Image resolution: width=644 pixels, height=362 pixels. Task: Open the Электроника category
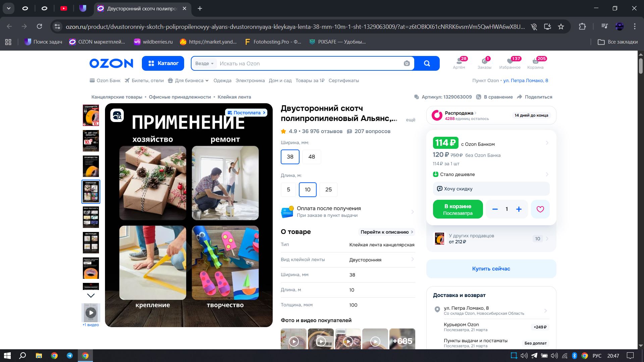(x=250, y=80)
